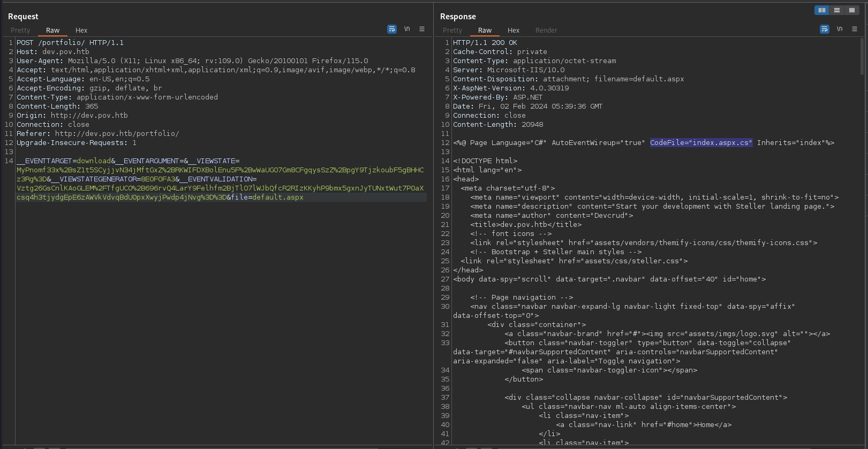Click the Content-Disposition attachment header

[569, 79]
